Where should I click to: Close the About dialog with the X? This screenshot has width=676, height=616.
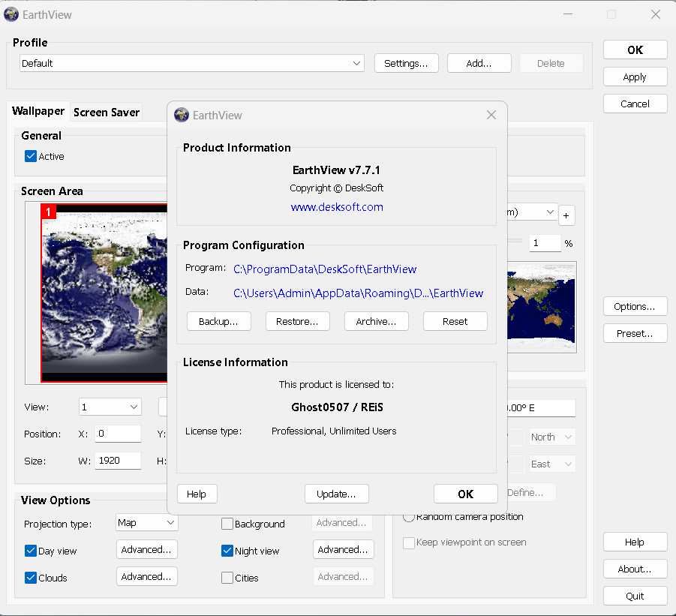[x=491, y=115]
